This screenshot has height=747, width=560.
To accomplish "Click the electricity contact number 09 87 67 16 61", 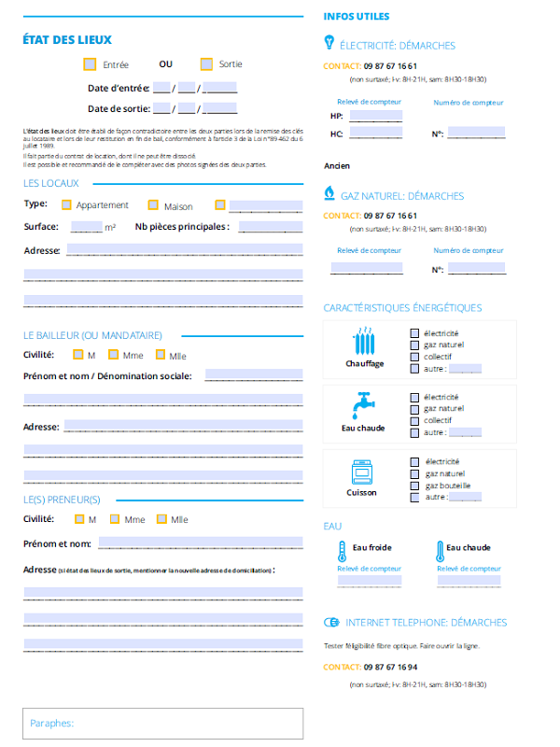I will [390, 66].
